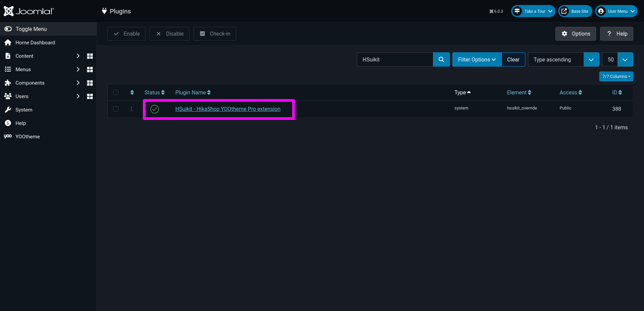Viewport: 644px width, 311px height.
Task: Click the ordering sort arrows column header
Action: pos(132,92)
